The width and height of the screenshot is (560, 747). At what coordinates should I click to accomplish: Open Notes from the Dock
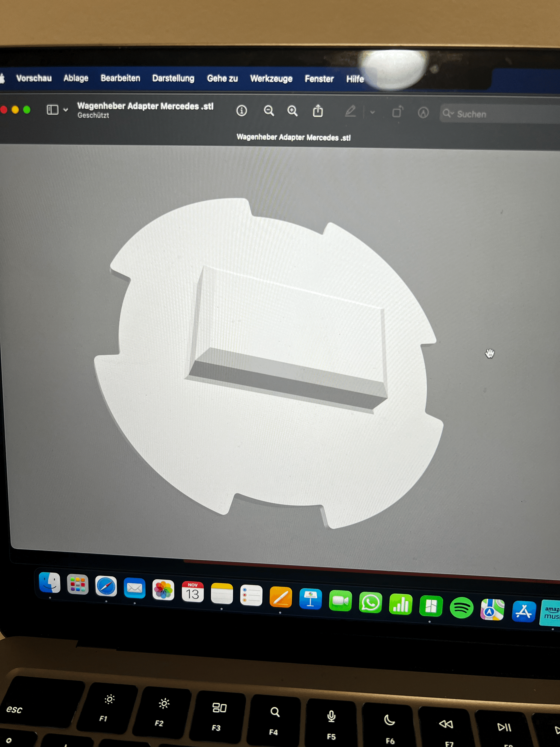222,594
